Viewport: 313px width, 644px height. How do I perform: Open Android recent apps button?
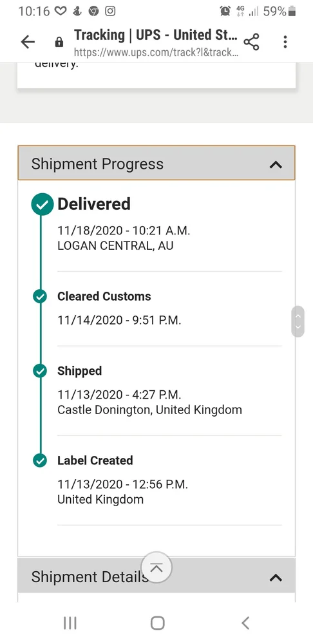(x=70, y=623)
